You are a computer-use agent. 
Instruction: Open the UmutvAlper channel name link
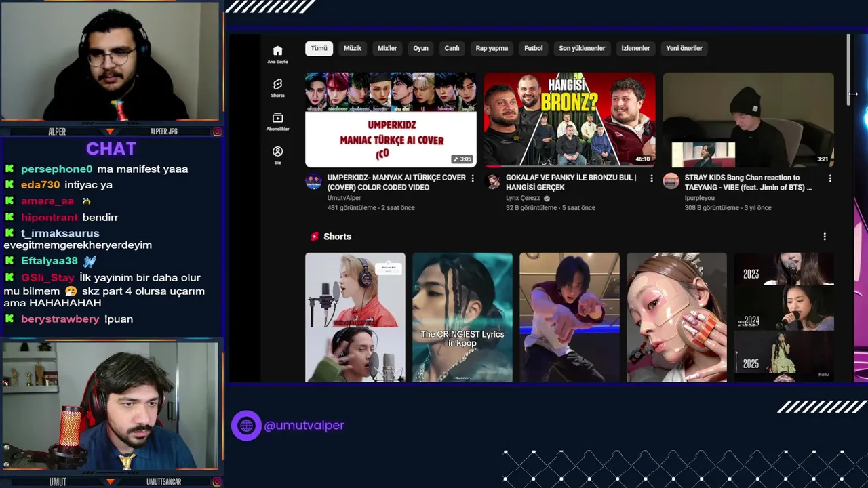coord(344,198)
